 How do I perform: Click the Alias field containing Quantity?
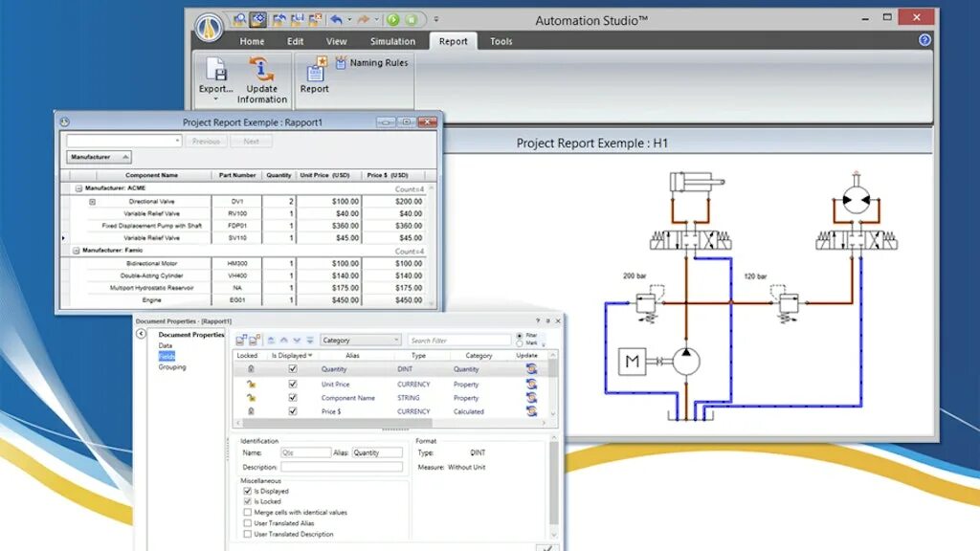(x=377, y=452)
